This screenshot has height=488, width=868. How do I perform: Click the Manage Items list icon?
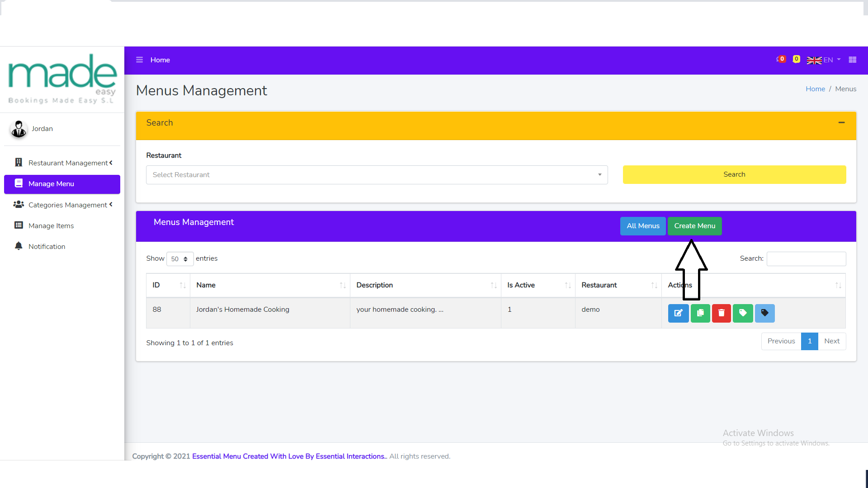click(x=19, y=225)
